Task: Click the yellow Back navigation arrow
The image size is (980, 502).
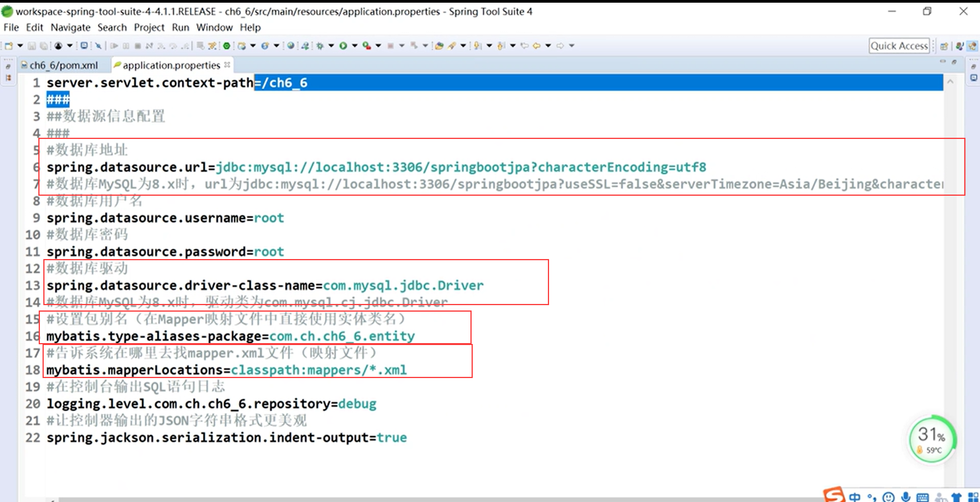Action: (x=536, y=46)
